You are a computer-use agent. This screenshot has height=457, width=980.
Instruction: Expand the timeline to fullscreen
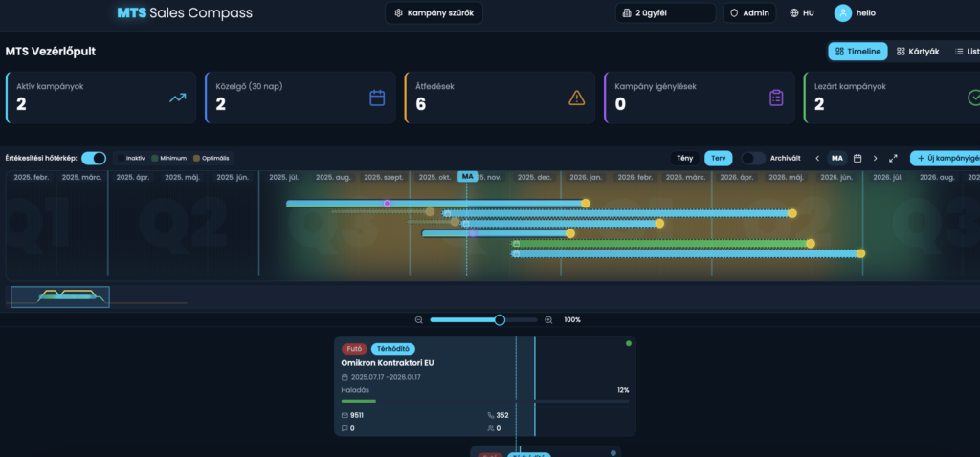pyautogui.click(x=893, y=158)
